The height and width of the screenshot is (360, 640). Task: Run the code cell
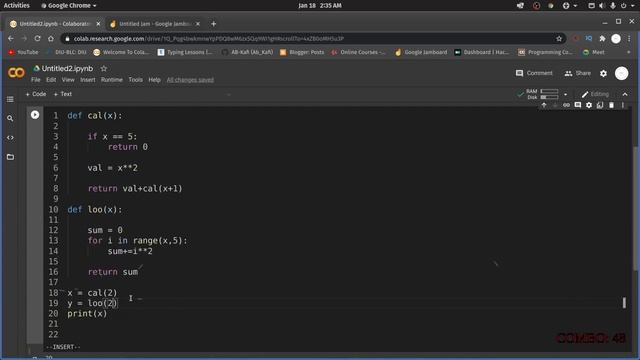tap(35, 115)
